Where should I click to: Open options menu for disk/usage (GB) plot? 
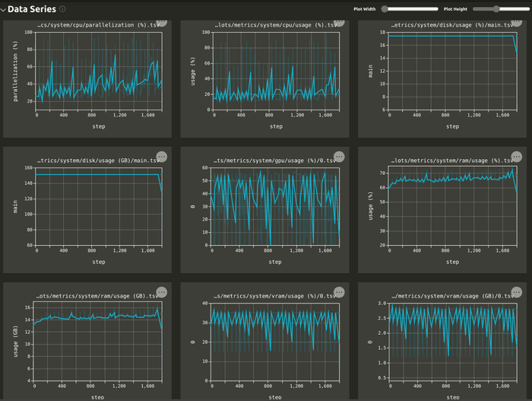tap(162, 157)
